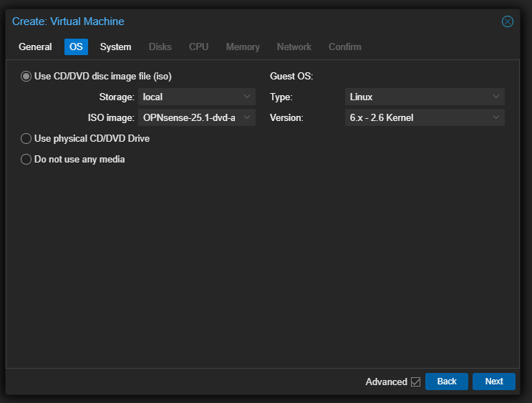Open the Guest OS Type dropdown arrow
Screen dimensions: 532x403
496,97
